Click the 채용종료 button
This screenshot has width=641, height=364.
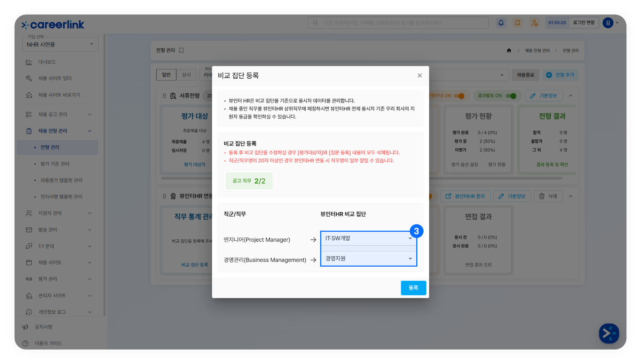click(526, 75)
